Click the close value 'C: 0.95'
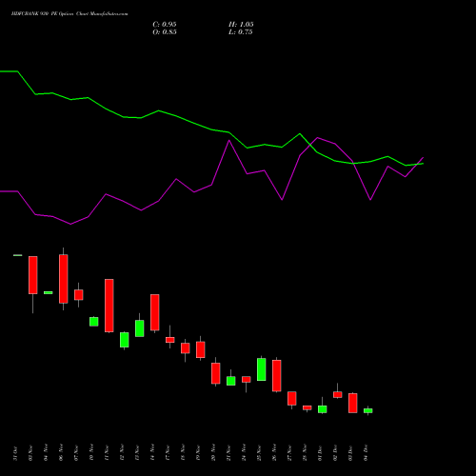 click(x=165, y=25)
